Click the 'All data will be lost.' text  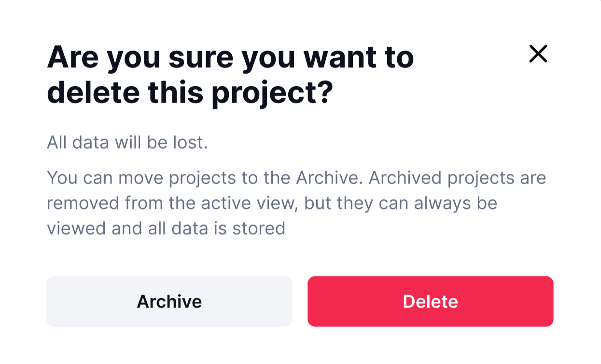pos(127,143)
